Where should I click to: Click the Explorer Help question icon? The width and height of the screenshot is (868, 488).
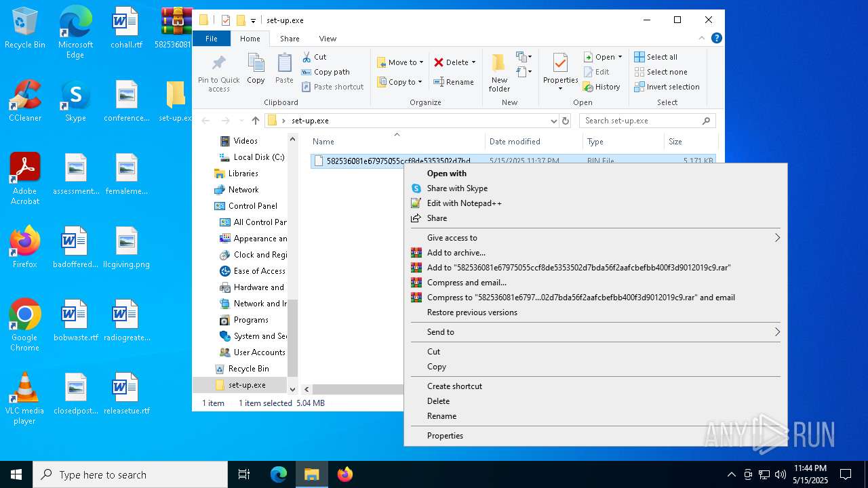point(717,39)
